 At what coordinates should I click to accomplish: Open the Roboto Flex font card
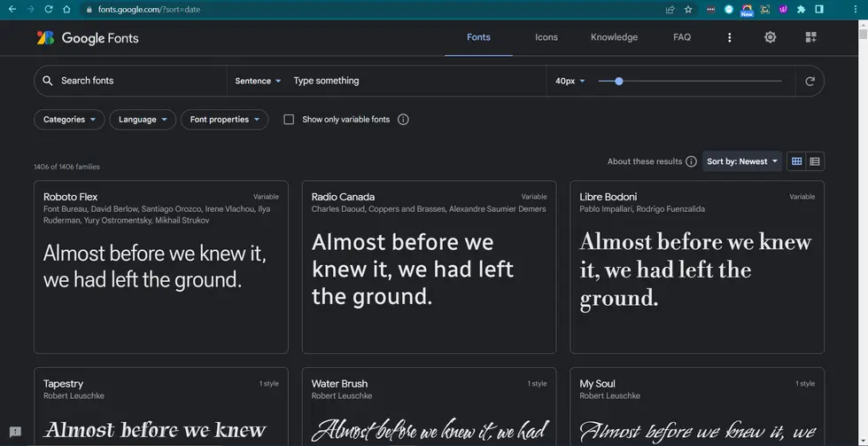pyautogui.click(x=161, y=267)
